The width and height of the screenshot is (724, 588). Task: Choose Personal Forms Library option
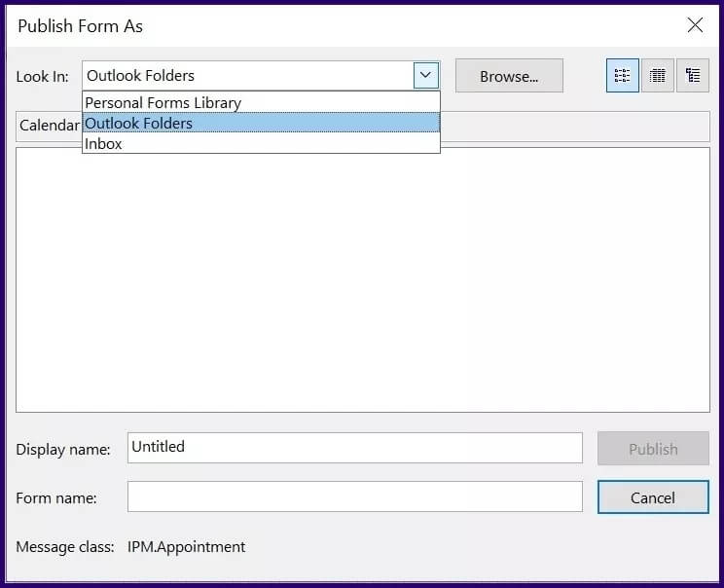(262, 102)
